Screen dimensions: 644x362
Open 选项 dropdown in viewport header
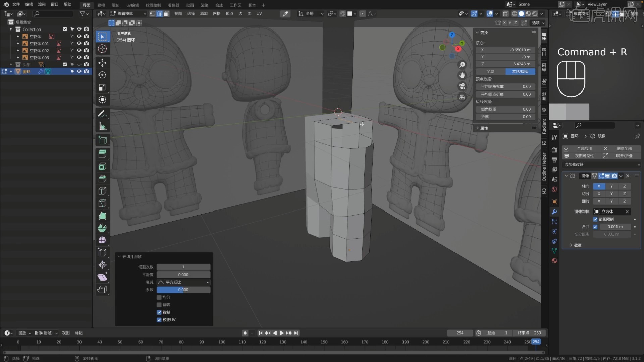click(x=538, y=23)
